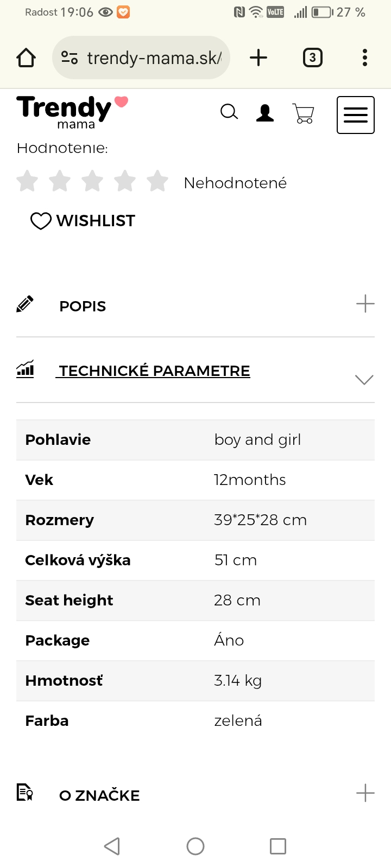
Task: Open a new browser tab
Action: (258, 58)
